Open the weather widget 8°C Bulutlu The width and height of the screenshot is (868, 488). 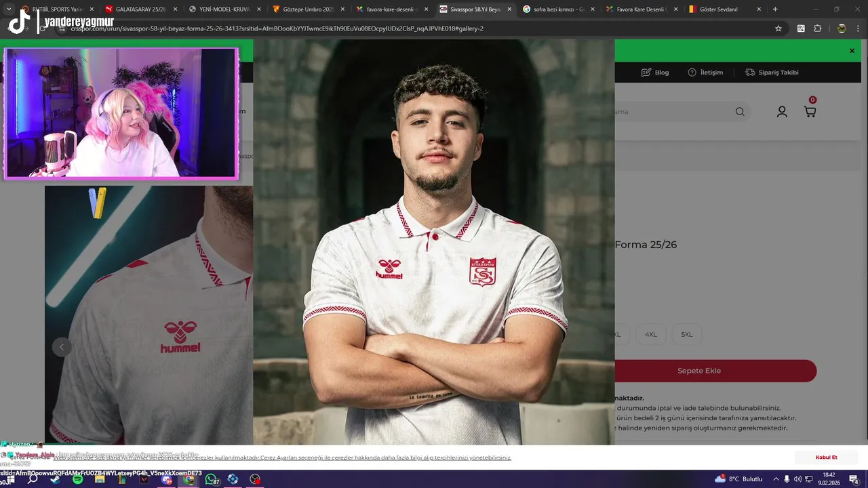click(738, 479)
